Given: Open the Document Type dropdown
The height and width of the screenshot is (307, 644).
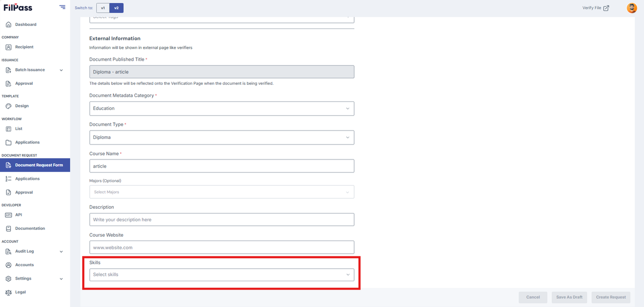Looking at the screenshot, I should tap(222, 137).
